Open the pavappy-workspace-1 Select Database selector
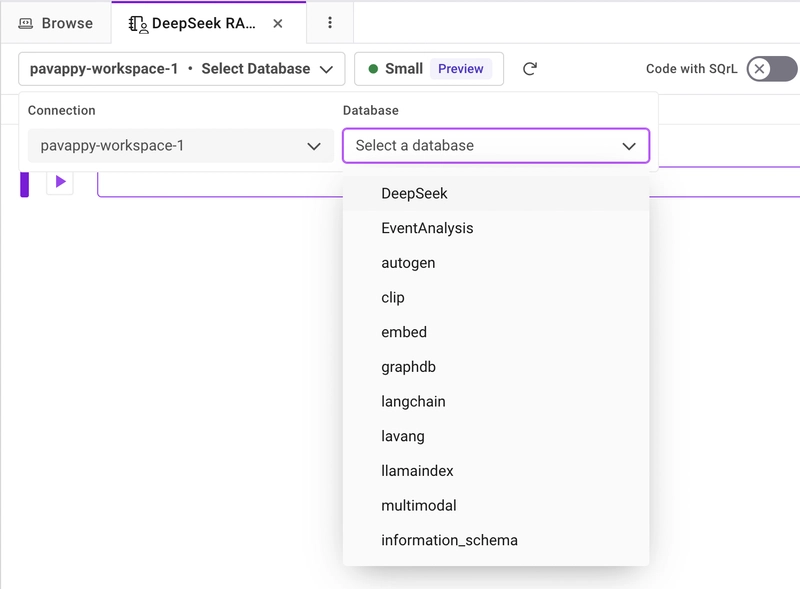Image resolution: width=800 pixels, height=589 pixels. pyautogui.click(x=182, y=69)
